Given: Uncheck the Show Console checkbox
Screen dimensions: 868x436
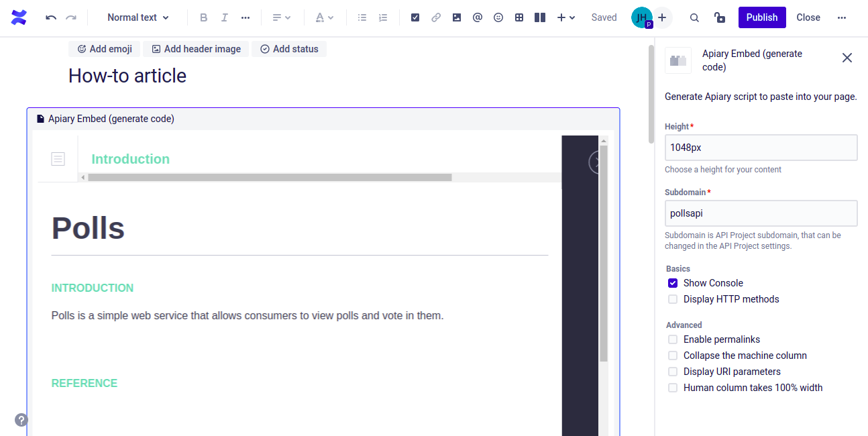Looking at the screenshot, I should pos(673,283).
